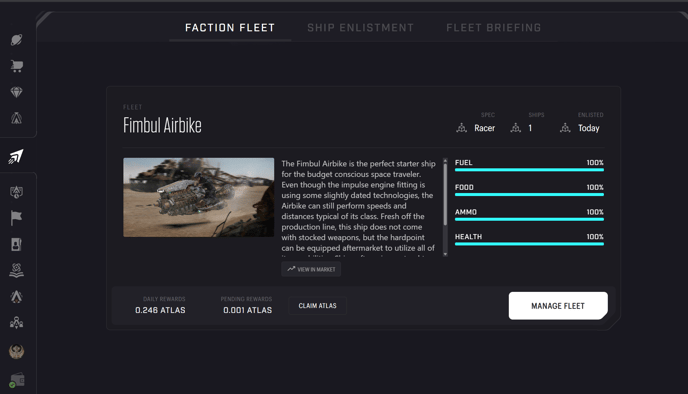The width and height of the screenshot is (688, 394).
Task: Select the diamond gem sidebar icon
Action: pyautogui.click(x=17, y=92)
